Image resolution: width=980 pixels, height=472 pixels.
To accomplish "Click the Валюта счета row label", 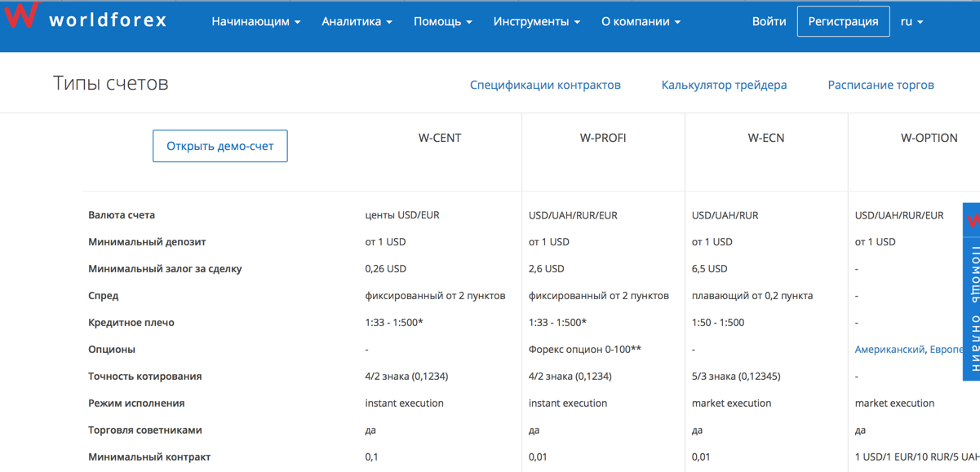I will tap(122, 215).
